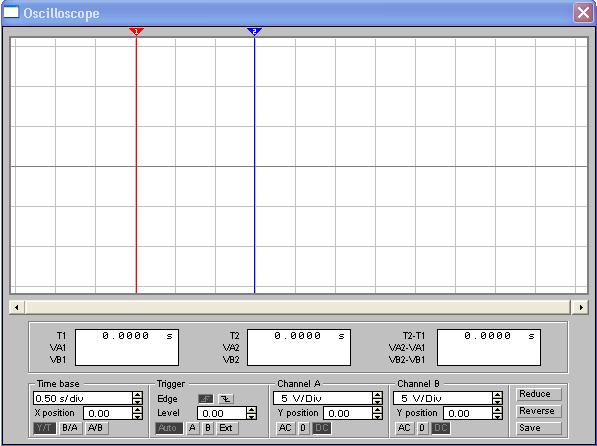The height and width of the screenshot is (446, 597).
Task: Decrease the trigger Level value
Action: [252, 416]
